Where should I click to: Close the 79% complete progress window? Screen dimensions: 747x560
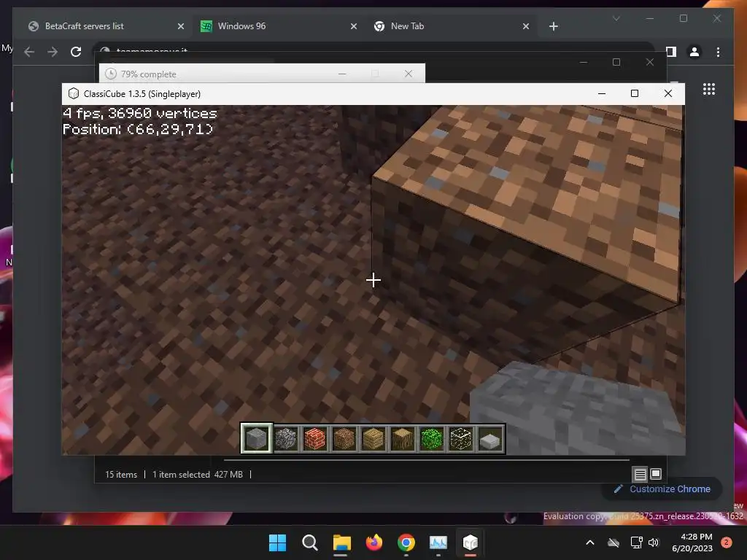click(409, 74)
